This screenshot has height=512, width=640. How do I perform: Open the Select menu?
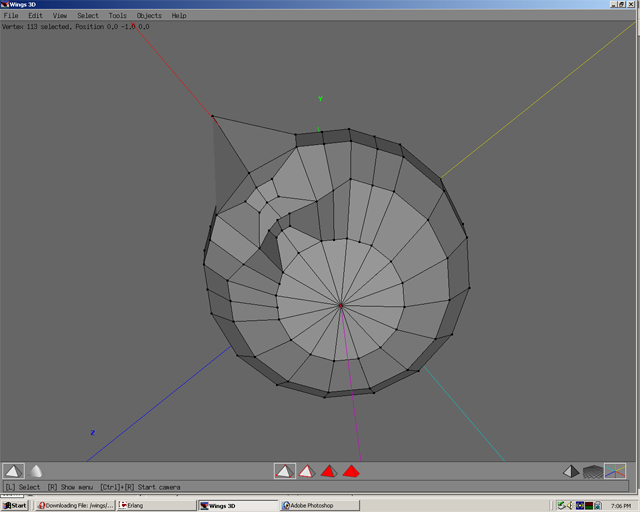88,16
